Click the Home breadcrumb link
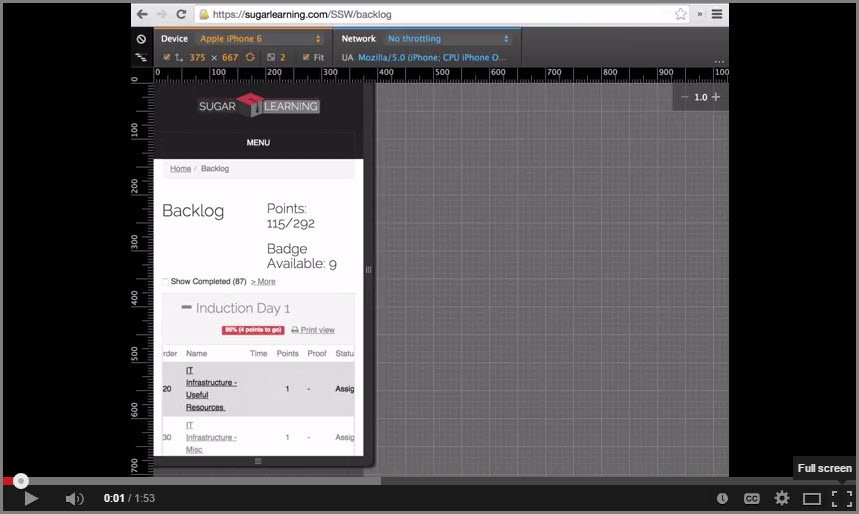The image size is (859, 514). [x=180, y=169]
